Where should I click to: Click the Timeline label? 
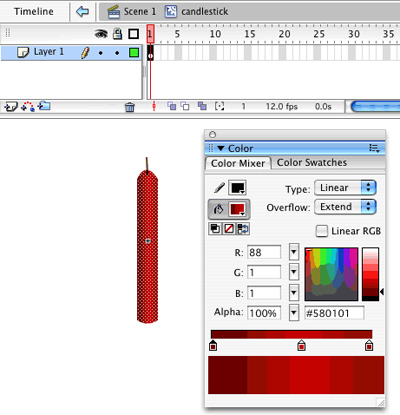[34, 12]
